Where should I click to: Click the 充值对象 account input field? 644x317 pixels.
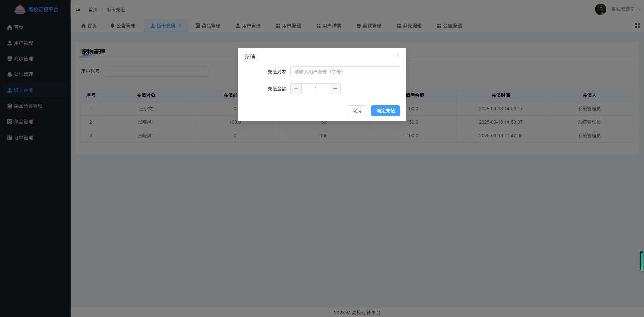(345, 71)
